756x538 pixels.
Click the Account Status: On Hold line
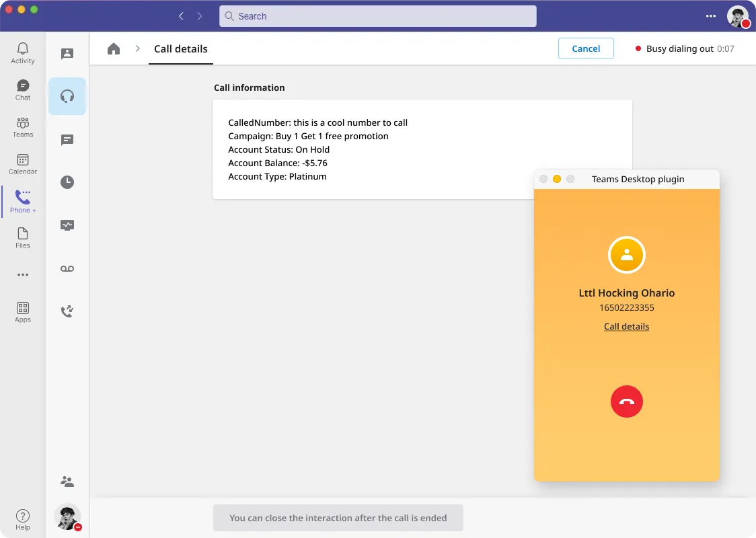(278, 149)
